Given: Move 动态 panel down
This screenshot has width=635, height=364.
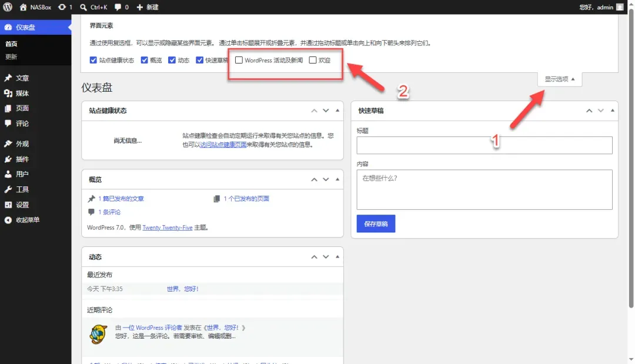Looking at the screenshot, I should tap(326, 257).
